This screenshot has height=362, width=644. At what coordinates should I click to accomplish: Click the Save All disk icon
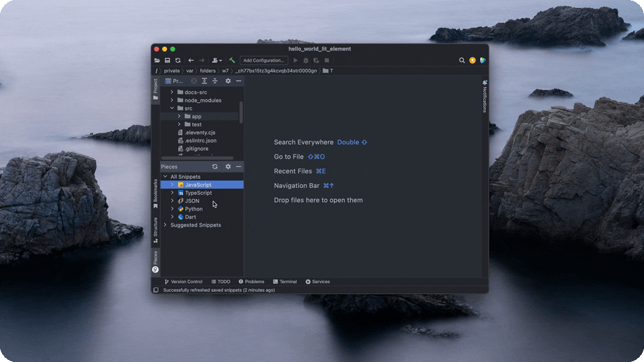[167, 60]
